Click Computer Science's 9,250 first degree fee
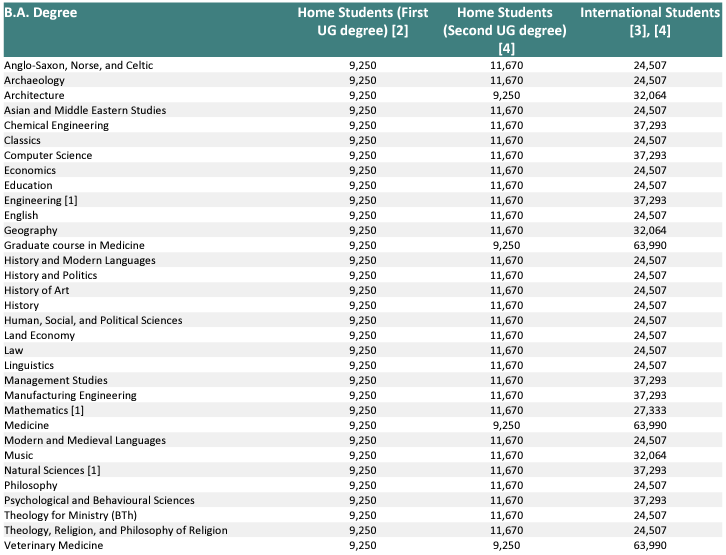Screen dimensions: 726x555 (x=363, y=156)
